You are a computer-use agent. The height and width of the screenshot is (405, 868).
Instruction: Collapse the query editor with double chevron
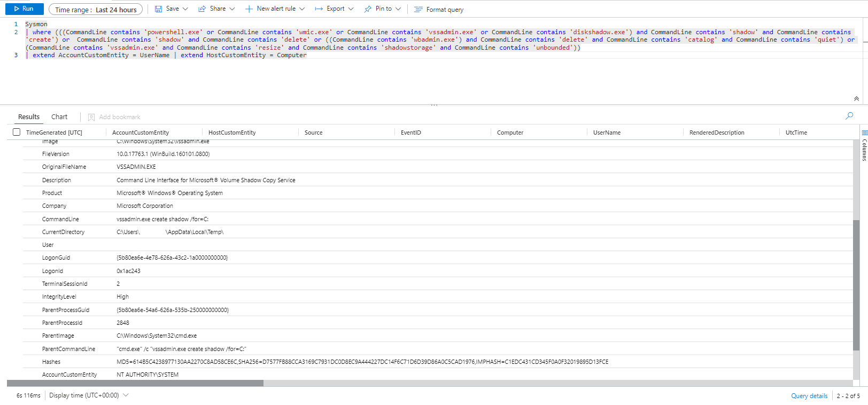[856, 99]
